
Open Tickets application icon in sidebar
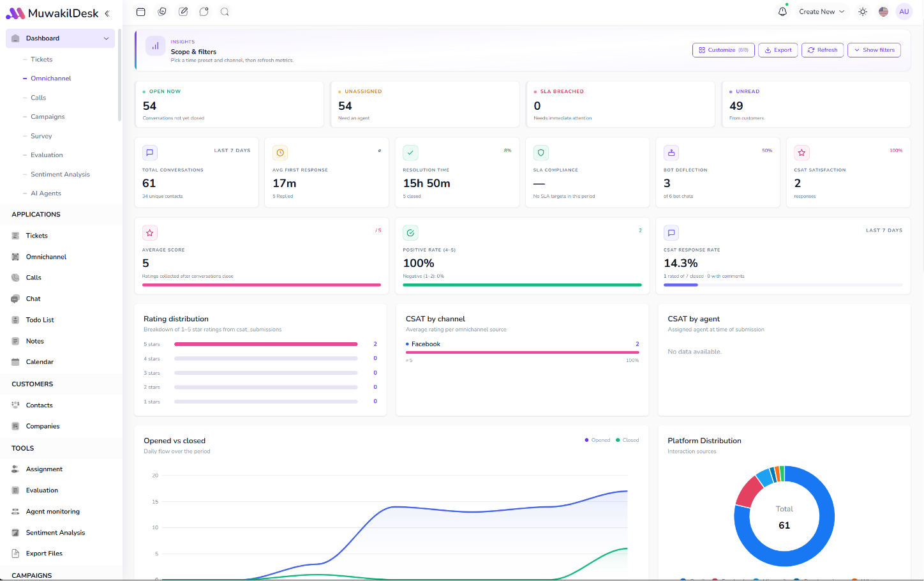(15, 236)
